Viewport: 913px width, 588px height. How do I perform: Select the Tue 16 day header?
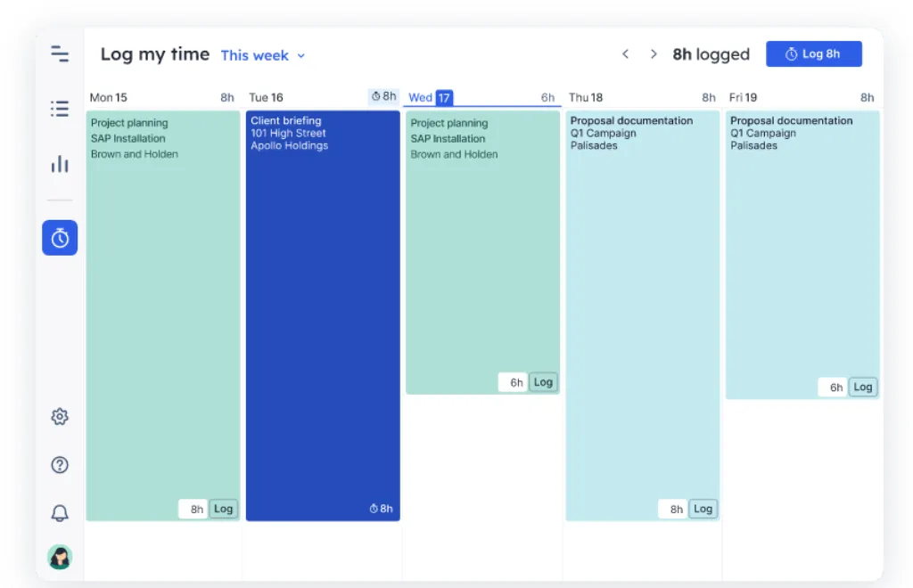[266, 97]
